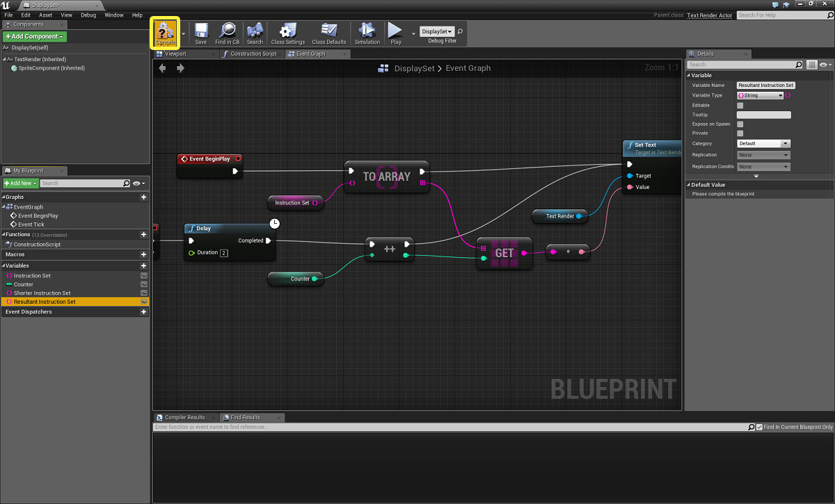Viewport: 835px width, 504px height.
Task: Click the Search toolbar icon
Action: tap(255, 33)
